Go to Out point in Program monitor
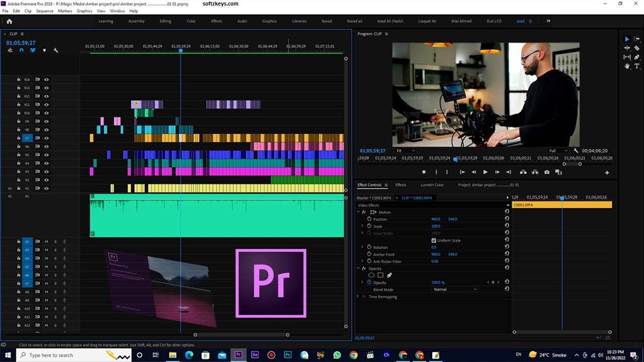644x362 pixels. [509, 172]
